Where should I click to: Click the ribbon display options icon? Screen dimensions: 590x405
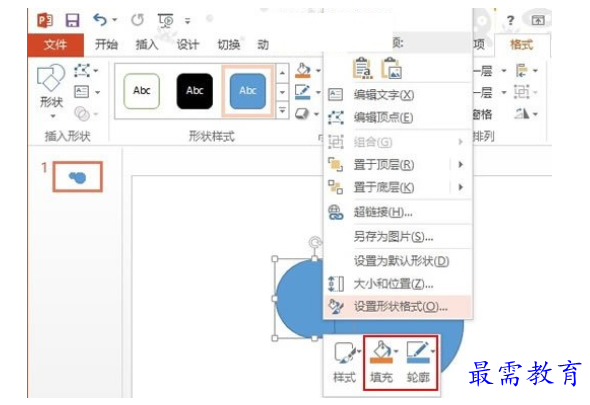click(538, 20)
